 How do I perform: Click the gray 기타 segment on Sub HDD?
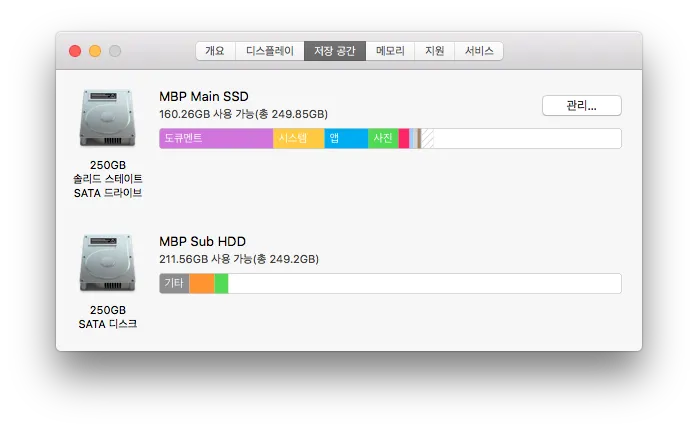pos(174,284)
